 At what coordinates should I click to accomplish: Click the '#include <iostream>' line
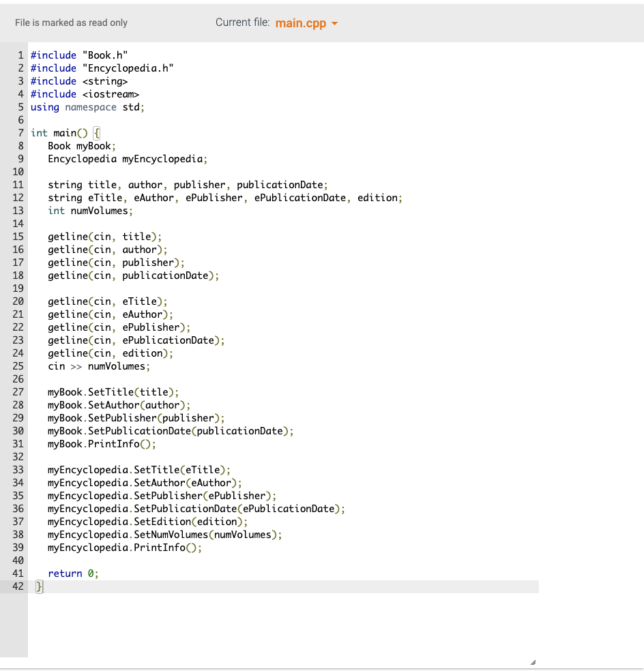pyautogui.click(x=85, y=94)
